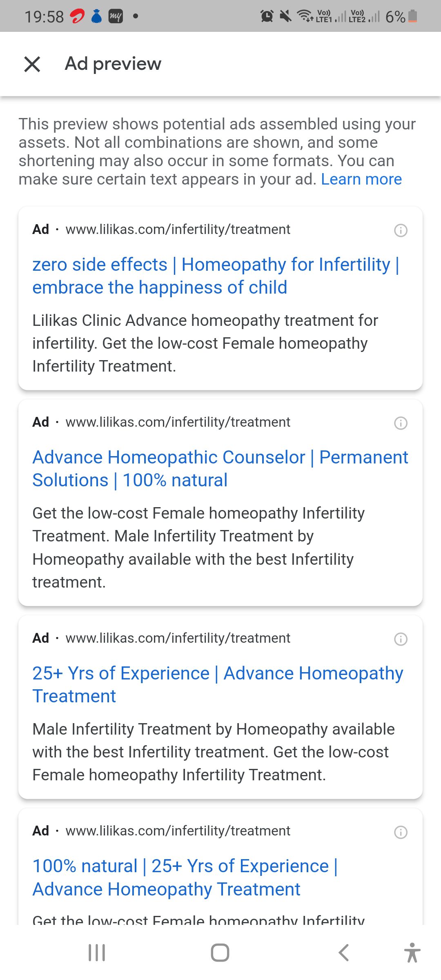Screen dimensions: 441x980
Task: Tap the Android home button
Action: pos(220,953)
